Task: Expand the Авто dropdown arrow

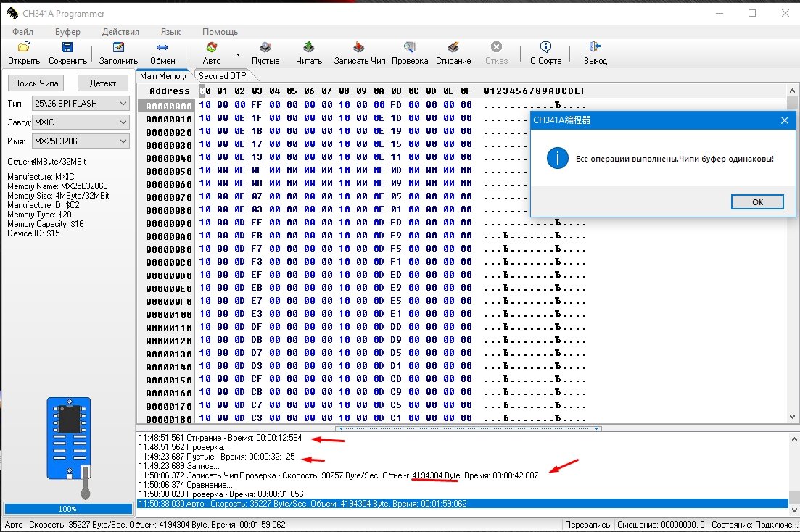Action: point(238,55)
